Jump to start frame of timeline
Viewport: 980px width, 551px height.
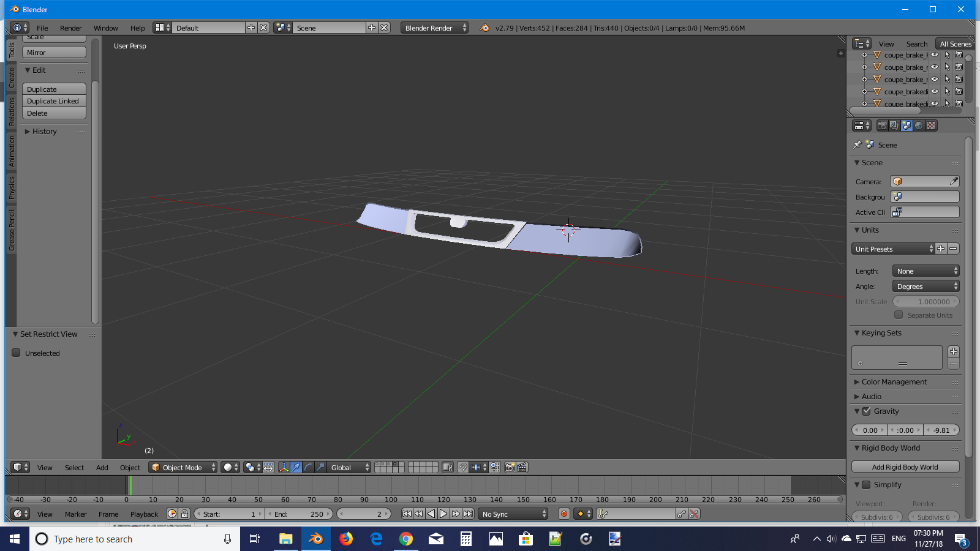click(407, 514)
